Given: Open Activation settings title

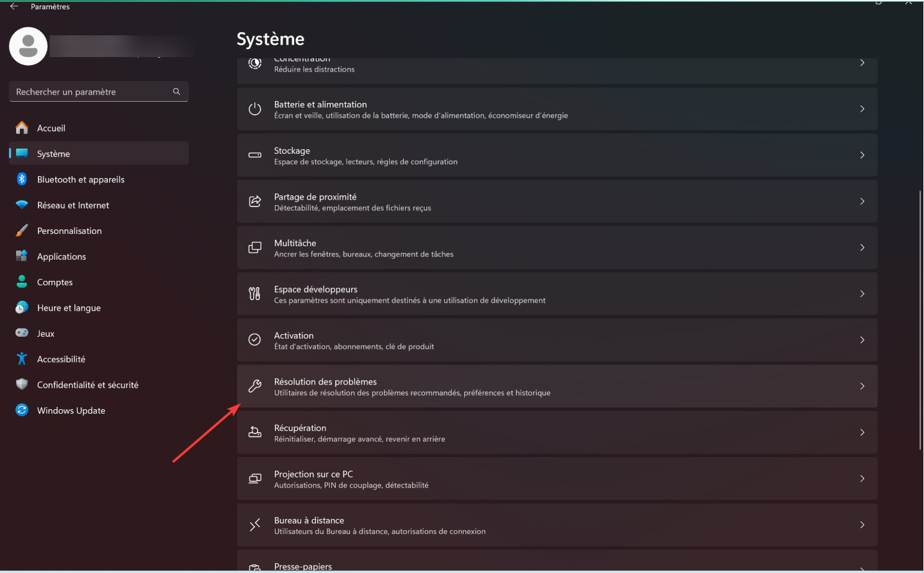Looking at the screenshot, I should pyautogui.click(x=294, y=335).
